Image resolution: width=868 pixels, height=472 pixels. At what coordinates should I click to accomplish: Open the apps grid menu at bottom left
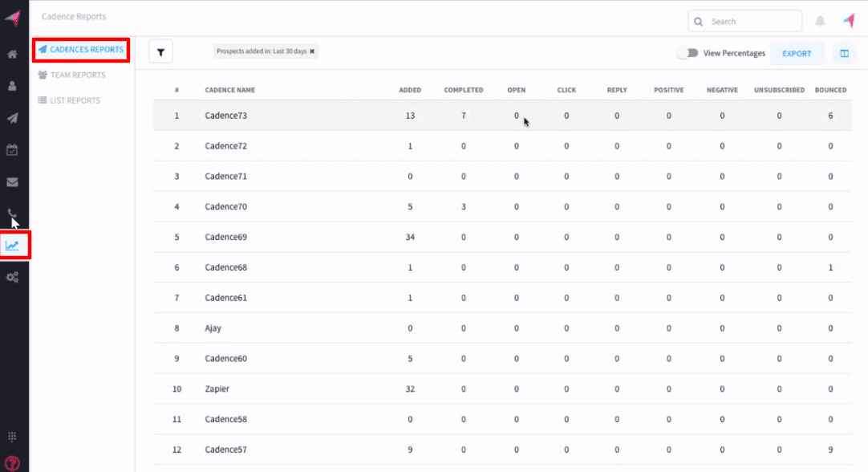click(12, 436)
